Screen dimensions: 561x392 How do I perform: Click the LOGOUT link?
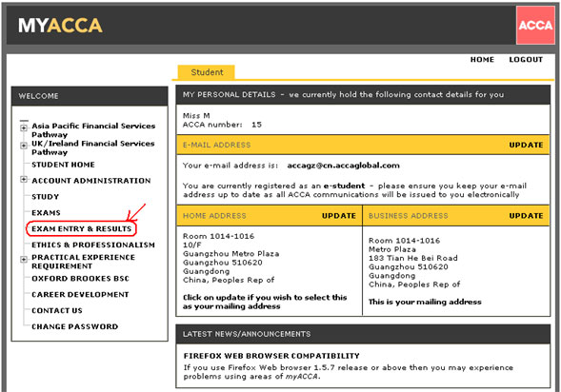pyautogui.click(x=526, y=60)
